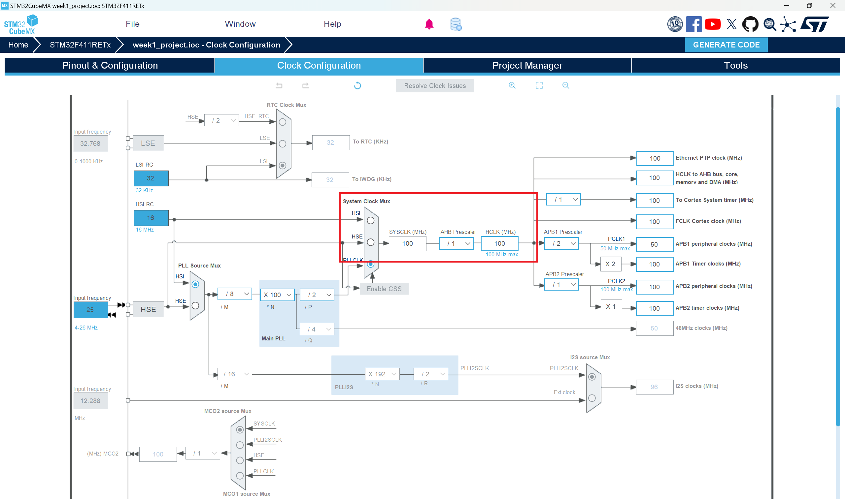Zoom in on the clock diagram
This screenshot has width=845, height=504.
(x=512, y=85)
